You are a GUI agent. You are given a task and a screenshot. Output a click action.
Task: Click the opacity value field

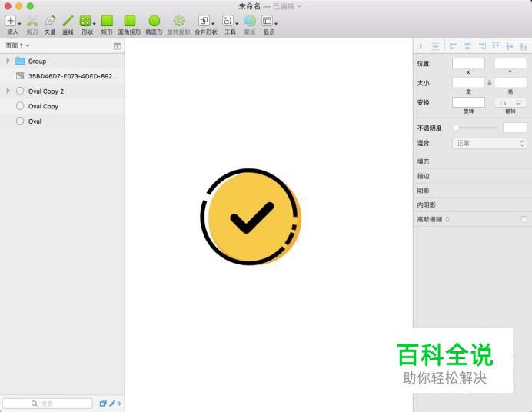click(x=514, y=128)
